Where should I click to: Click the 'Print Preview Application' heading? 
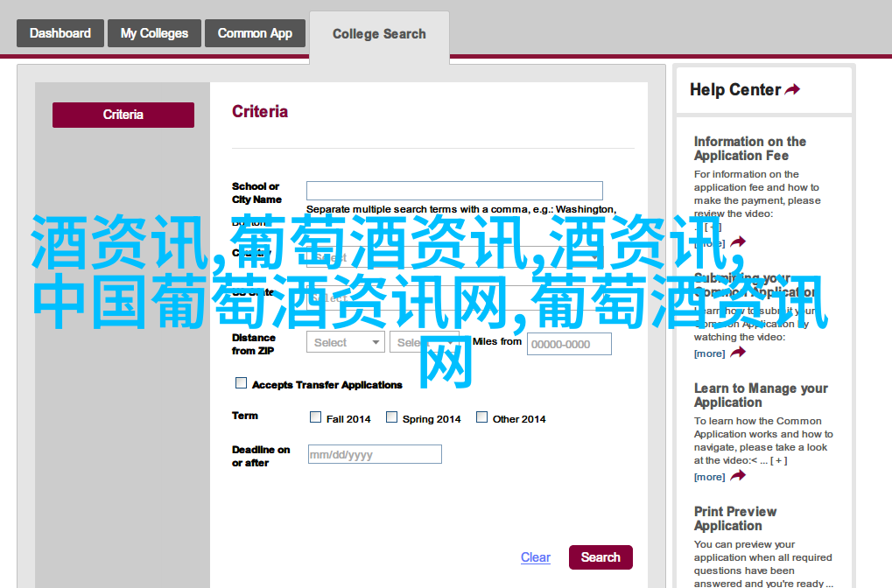(x=735, y=519)
